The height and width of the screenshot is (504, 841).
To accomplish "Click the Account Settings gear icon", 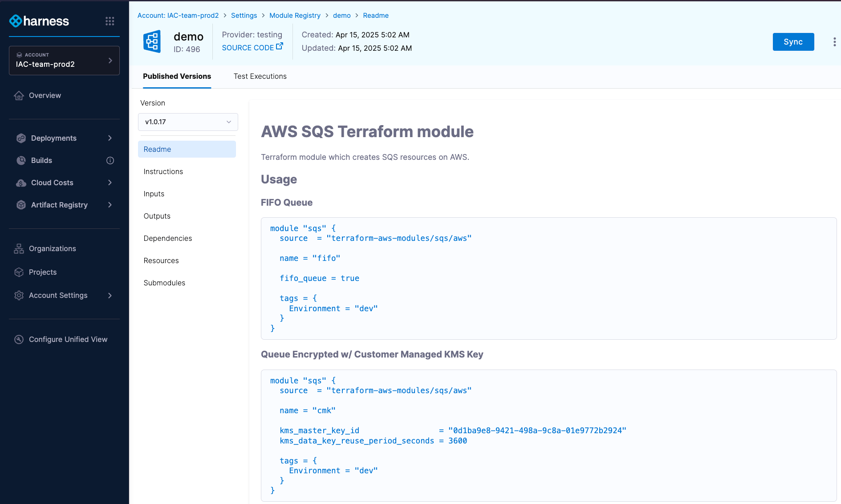I will point(19,295).
